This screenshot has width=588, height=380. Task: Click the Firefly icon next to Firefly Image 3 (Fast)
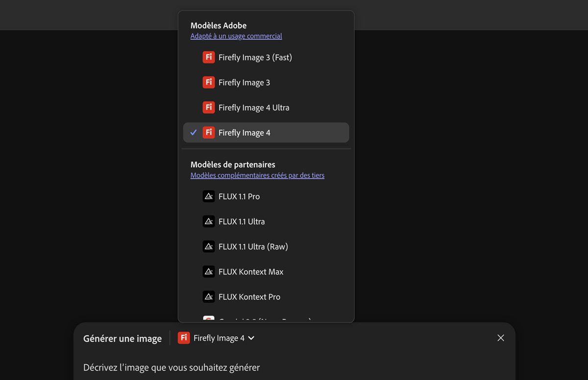click(209, 57)
